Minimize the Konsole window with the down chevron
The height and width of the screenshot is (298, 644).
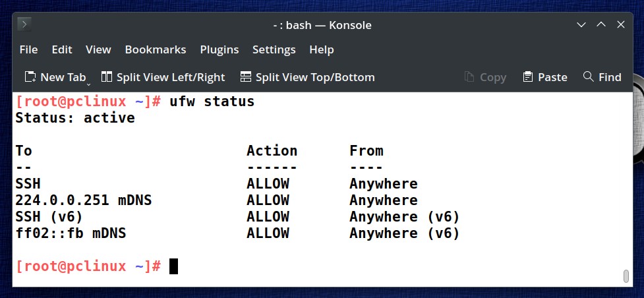tap(581, 25)
